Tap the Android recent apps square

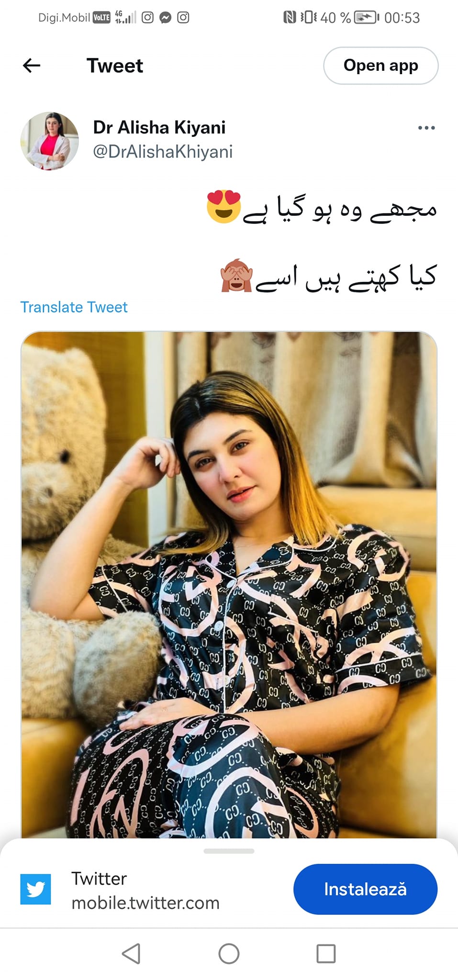[326, 954]
